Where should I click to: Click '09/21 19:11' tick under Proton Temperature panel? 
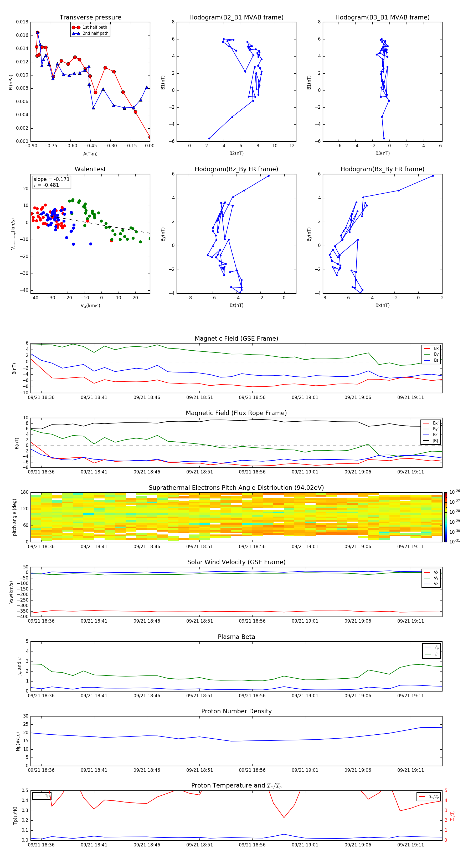tap(410, 845)
